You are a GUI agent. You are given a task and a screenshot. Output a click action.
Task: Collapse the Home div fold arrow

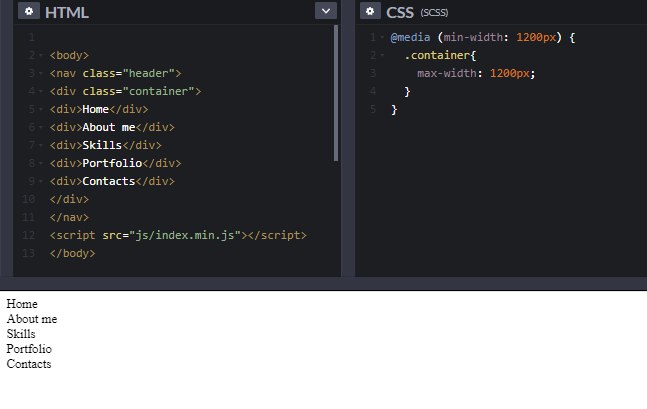pyautogui.click(x=41, y=109)
